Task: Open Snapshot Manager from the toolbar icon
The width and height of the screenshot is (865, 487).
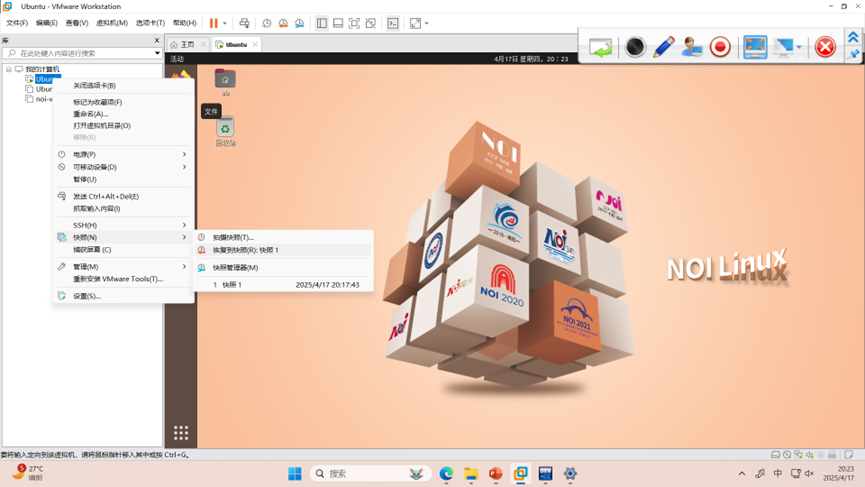Action: click(x=300, y=23)
